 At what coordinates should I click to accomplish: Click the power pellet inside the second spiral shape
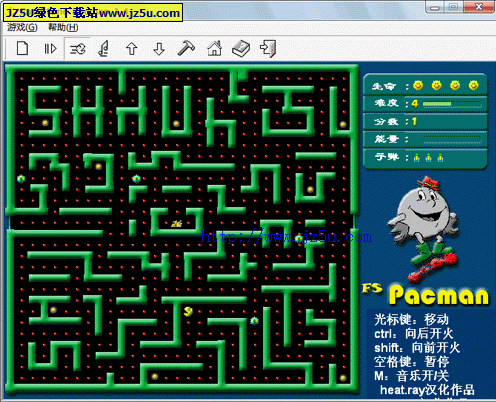pos(98,166)
